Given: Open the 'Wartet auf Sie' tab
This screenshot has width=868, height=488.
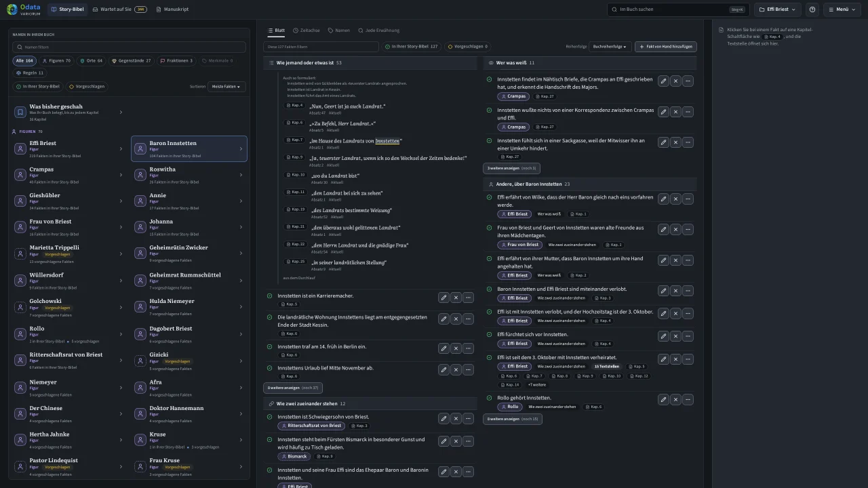Looking at the screenshot, I should [x=119, y=9].
